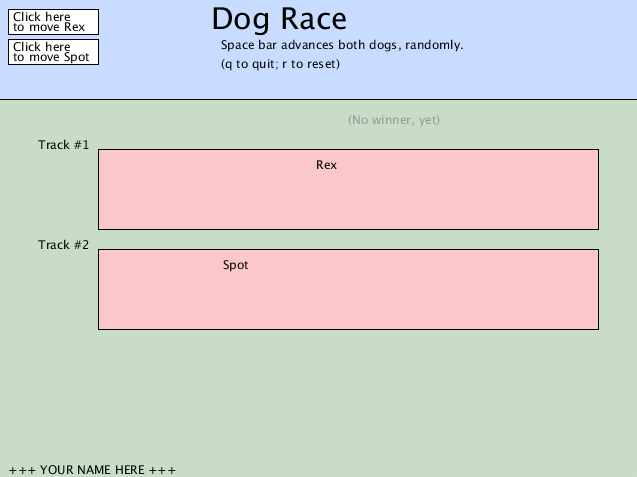Click the Rex dog label on track
Image resolution: width=637 pixels, height=477 pixels.
click(x=326, y=165)
